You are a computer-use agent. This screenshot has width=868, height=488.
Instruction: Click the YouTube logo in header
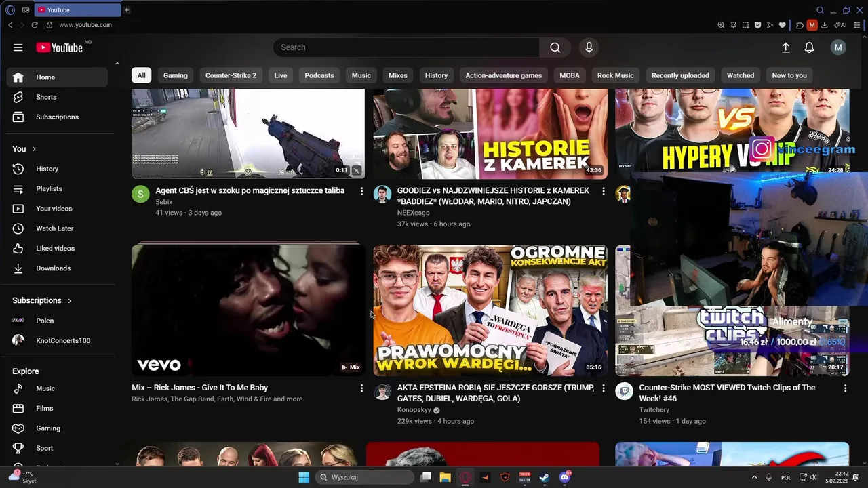[60, 47]
